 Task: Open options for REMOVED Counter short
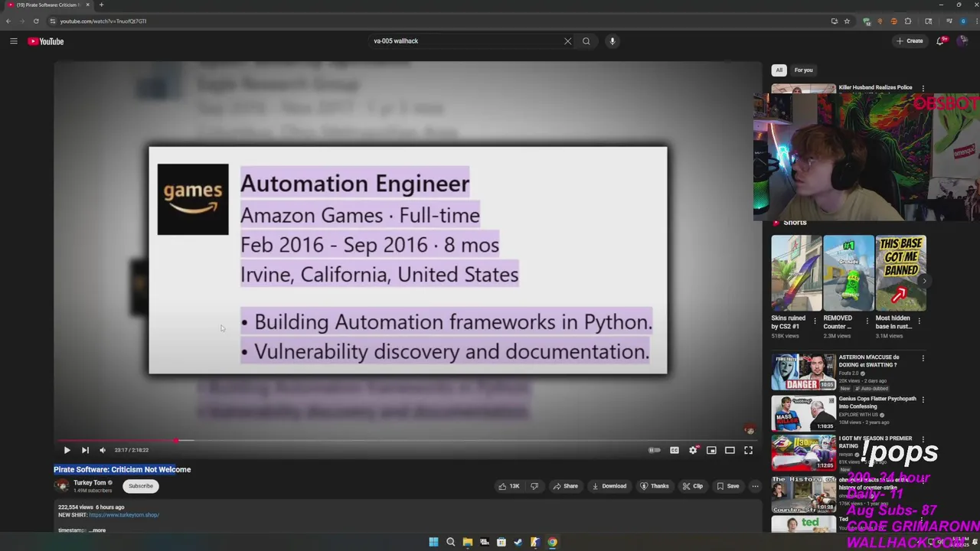click(x=867, y=321)
